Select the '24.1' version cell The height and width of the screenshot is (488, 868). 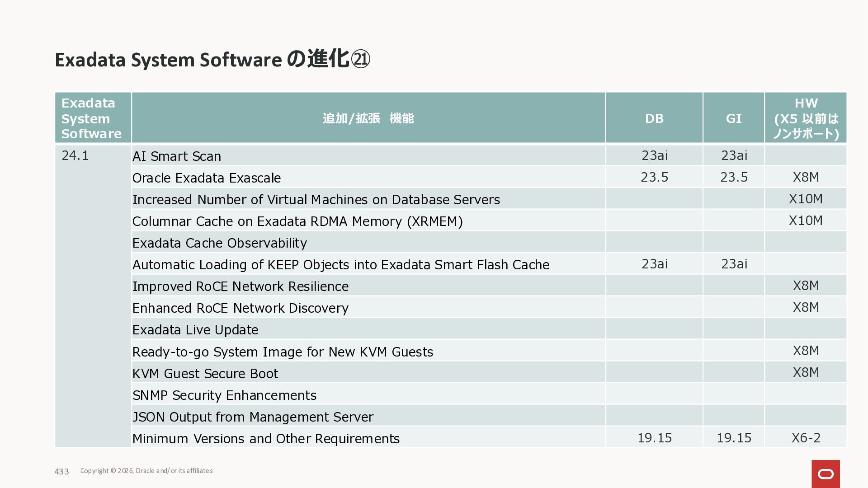coord(75,155)
